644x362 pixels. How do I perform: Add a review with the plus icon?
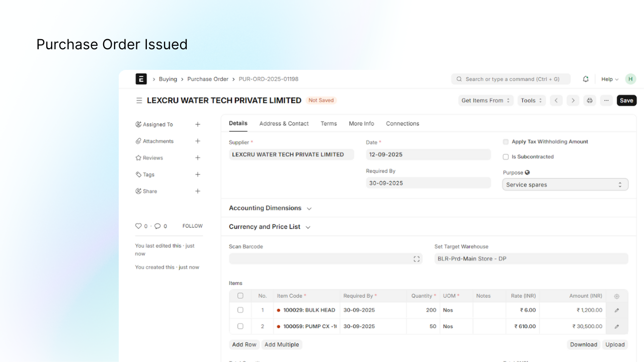[198, 158]
